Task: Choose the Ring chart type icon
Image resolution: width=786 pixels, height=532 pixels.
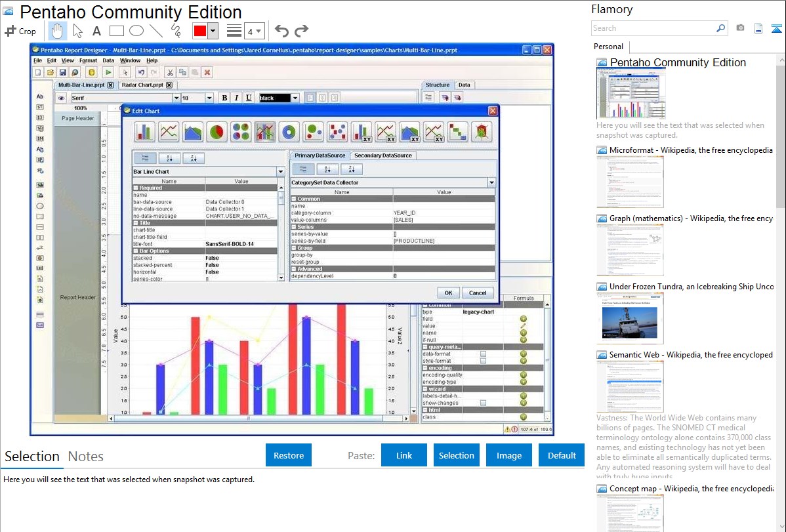Action: click(289, 132)
